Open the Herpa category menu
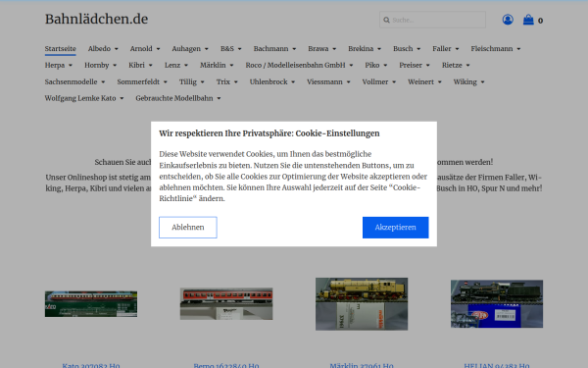This screenshot has width=588, height=368. click(59, 66)
